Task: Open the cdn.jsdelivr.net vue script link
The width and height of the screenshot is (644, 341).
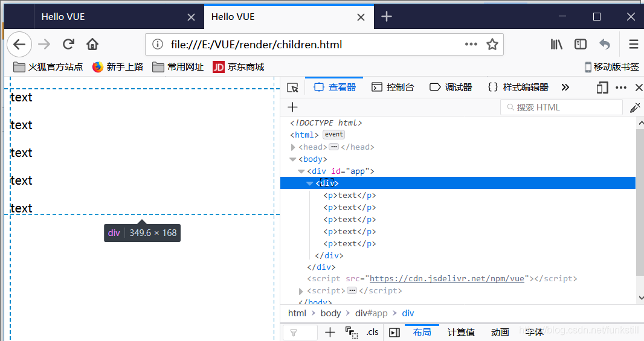Action: click(x=447, y=279)
